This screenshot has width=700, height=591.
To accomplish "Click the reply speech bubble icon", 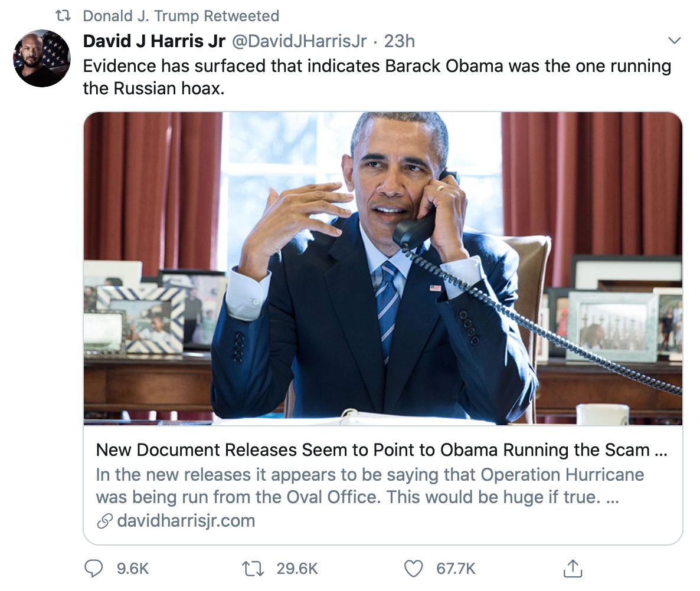I will click(x=94, y=569).
